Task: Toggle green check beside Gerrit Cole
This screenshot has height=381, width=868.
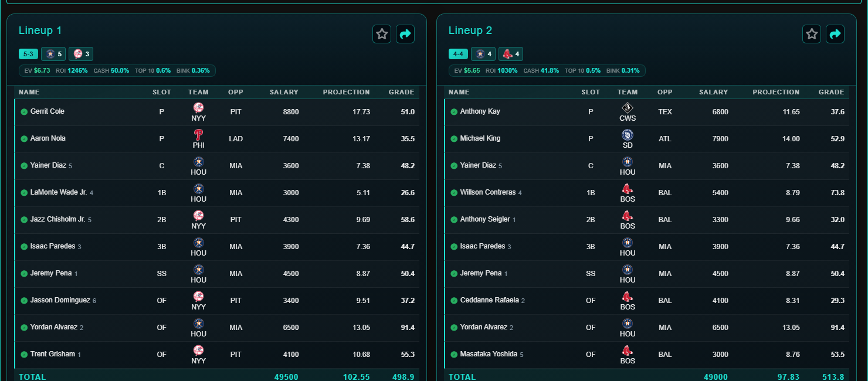Action: coord(24,112)
